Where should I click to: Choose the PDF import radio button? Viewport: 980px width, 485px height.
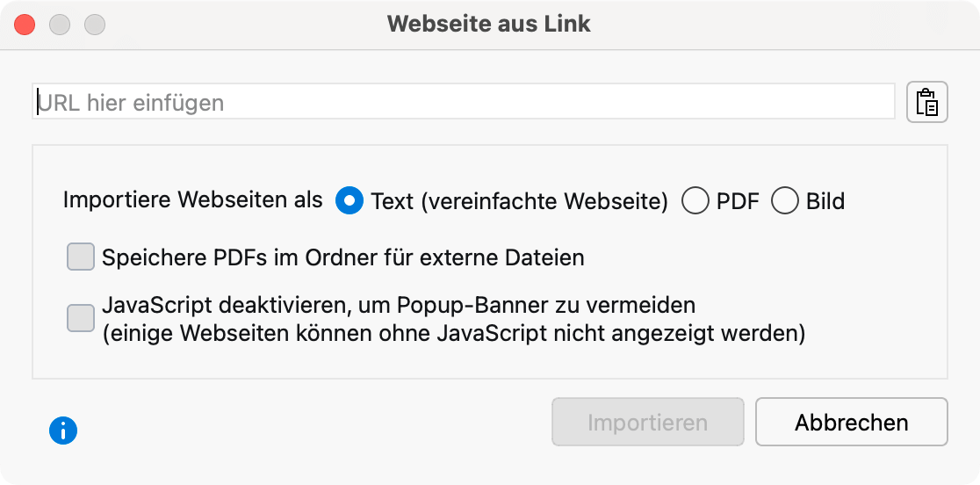coord(695,201)
